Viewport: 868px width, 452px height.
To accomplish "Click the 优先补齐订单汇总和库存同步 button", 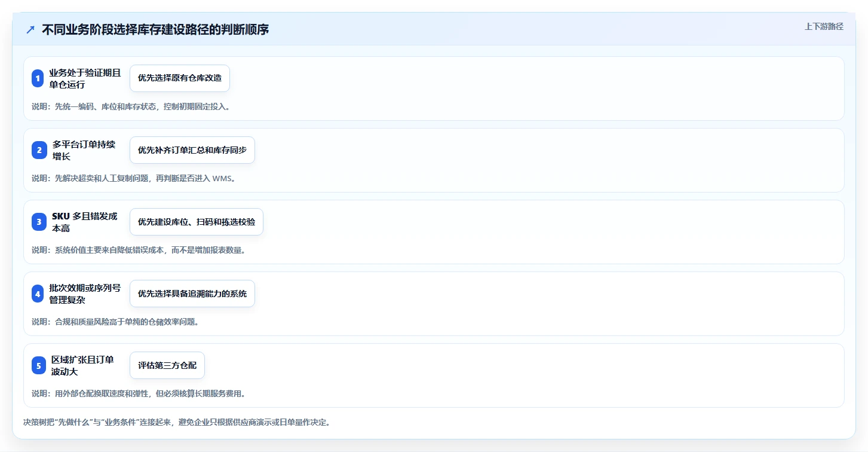I will (192, 150).
